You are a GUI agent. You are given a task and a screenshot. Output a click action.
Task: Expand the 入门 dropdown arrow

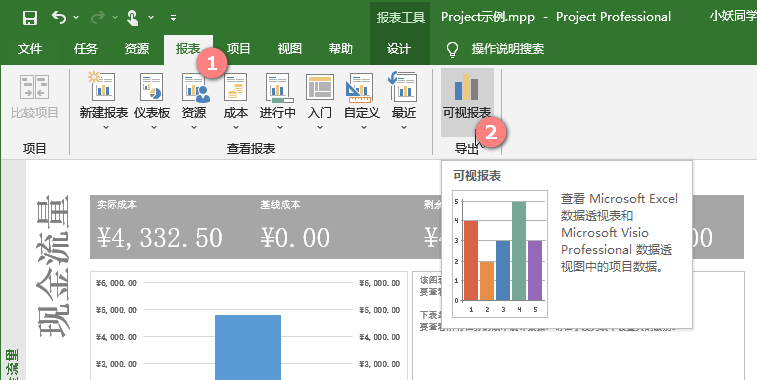[320, 127]
